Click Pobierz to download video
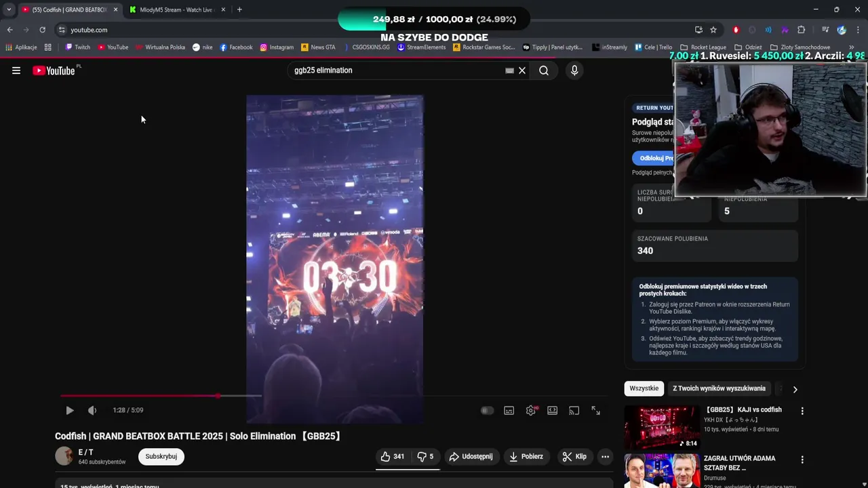Viewport: 868px width, 488px height. click(x=526, y=457)
